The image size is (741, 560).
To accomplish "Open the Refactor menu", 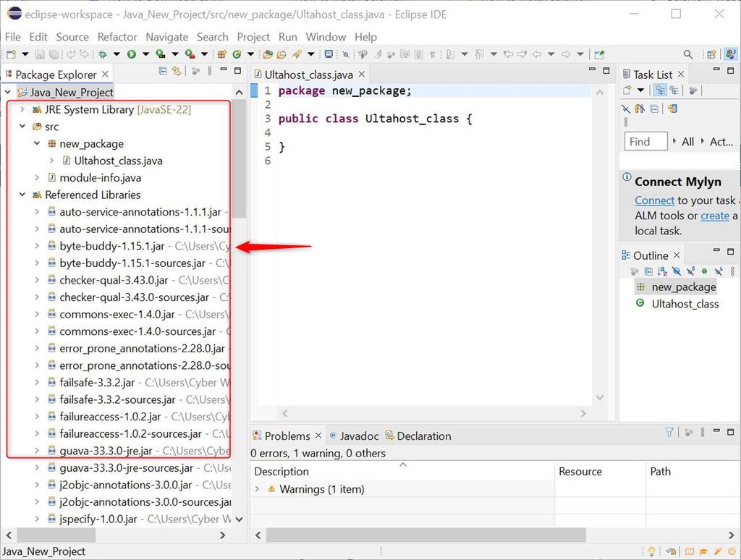I will coord(117,37).
